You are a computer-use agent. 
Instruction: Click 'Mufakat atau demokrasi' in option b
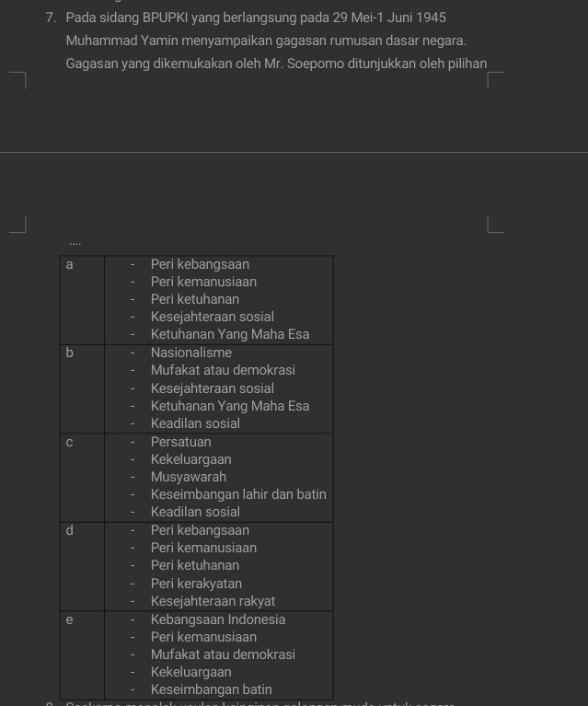point(223,370)
